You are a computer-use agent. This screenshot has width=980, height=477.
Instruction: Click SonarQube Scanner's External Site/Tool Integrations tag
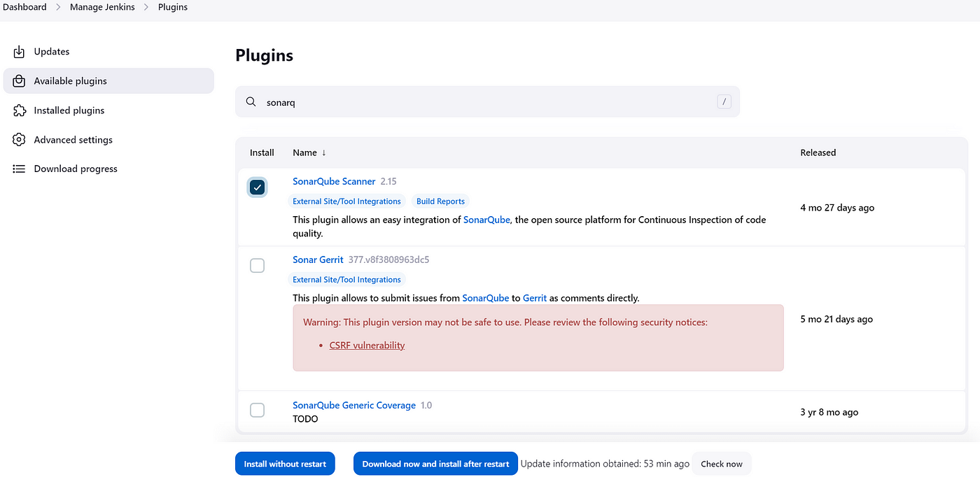(x=346, y=201)
